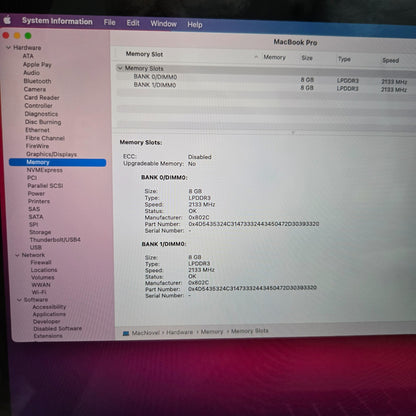This screenshot has height=416, width=416.
Task: Select ATA in the sidebar
Action: (x=28, y=56)
